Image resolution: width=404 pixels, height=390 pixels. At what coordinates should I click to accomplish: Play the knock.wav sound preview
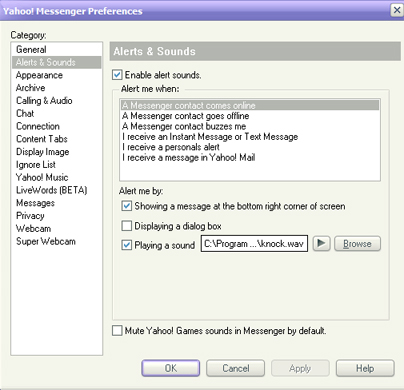(x=321, y=244)
